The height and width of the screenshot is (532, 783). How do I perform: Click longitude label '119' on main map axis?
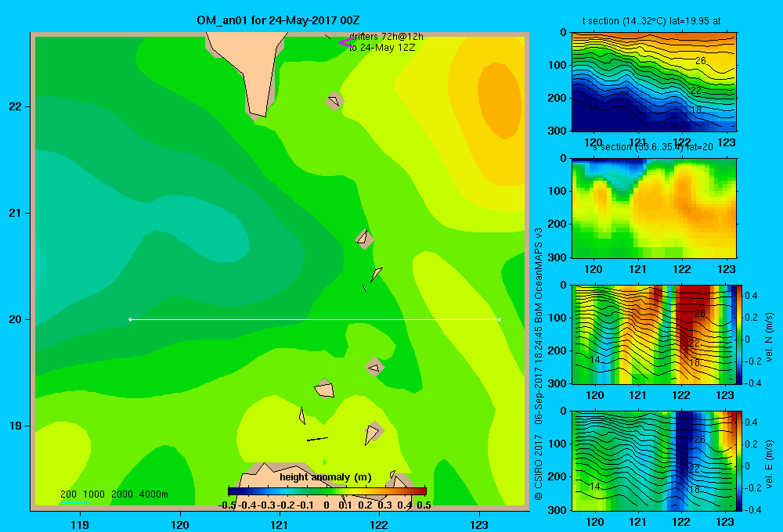[80, 524]
